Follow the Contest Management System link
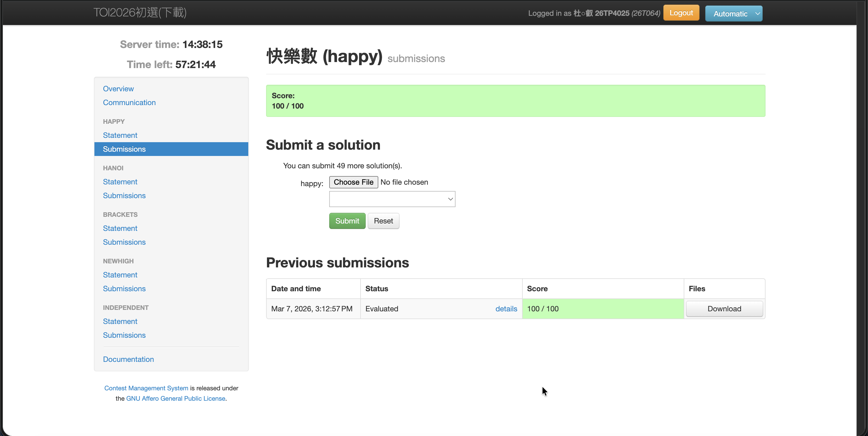Viewport: 868px width, 436px height. (x=146, y=388)
